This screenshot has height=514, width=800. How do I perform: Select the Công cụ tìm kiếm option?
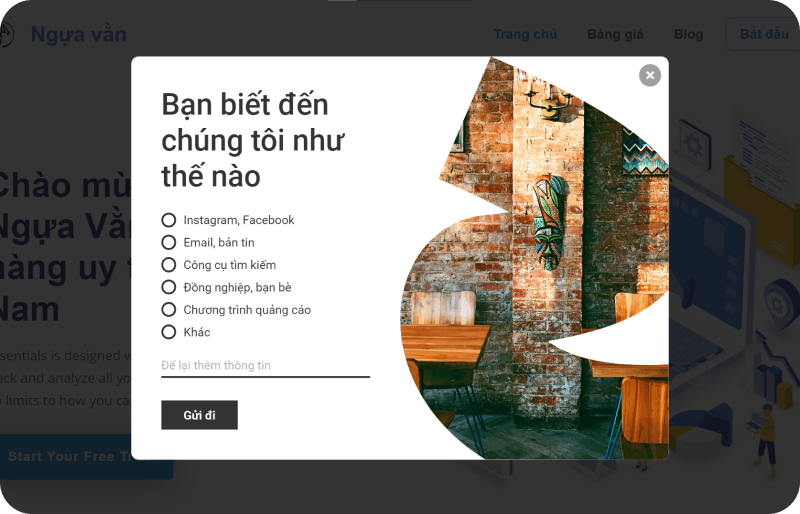(x=168, y=265)
